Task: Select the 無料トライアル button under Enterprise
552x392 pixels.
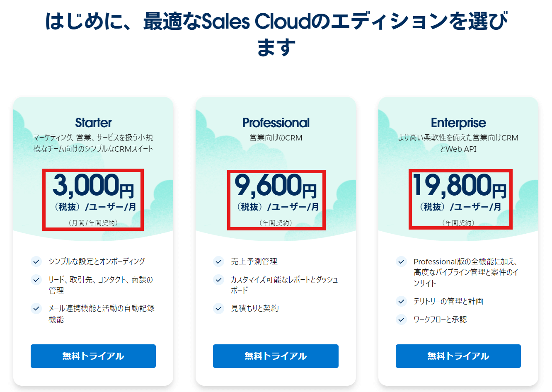Action: pos(458,356)
